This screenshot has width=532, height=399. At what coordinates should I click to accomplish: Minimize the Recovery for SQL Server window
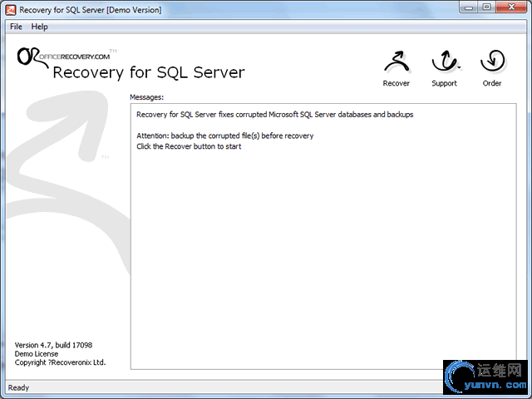[x=469, y=7]
